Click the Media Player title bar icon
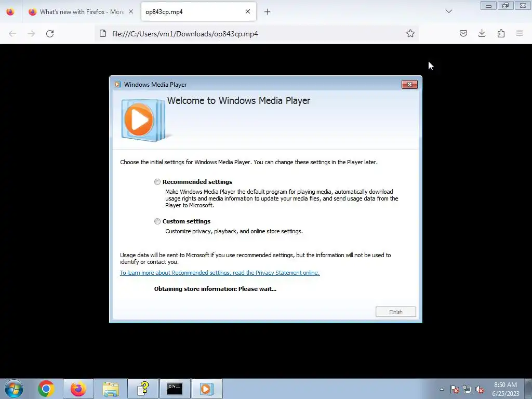 (x=117, y=85)
